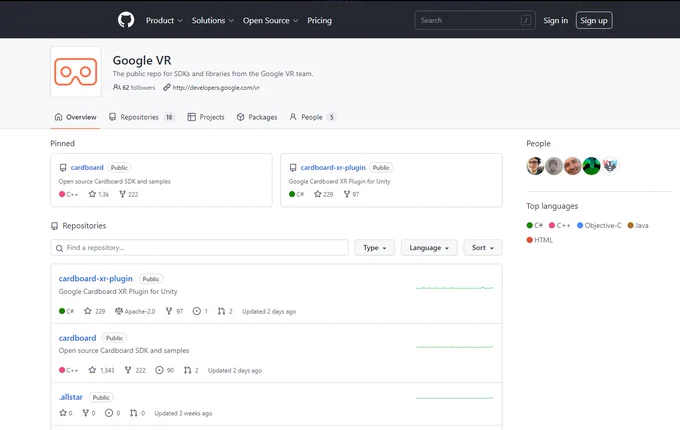Screen dimensions: 680x430
Task: Open the Type filter dropdown
Action: point(375,248)
